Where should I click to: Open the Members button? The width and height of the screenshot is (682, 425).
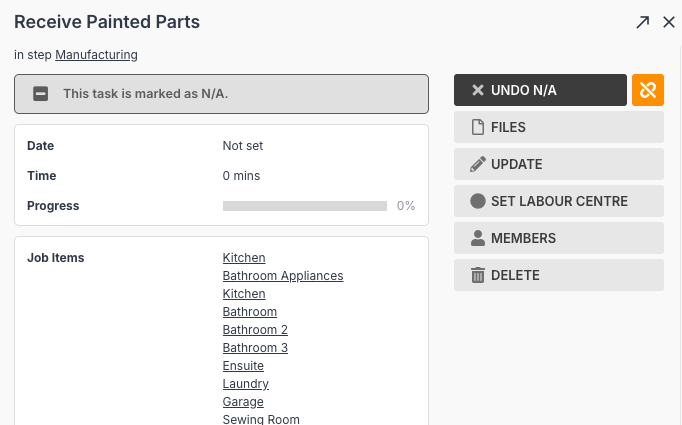[559, 238]
